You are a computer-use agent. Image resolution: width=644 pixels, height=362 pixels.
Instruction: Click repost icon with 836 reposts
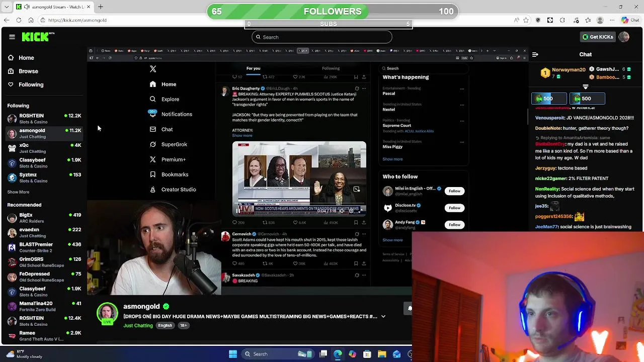click(265, 223)
